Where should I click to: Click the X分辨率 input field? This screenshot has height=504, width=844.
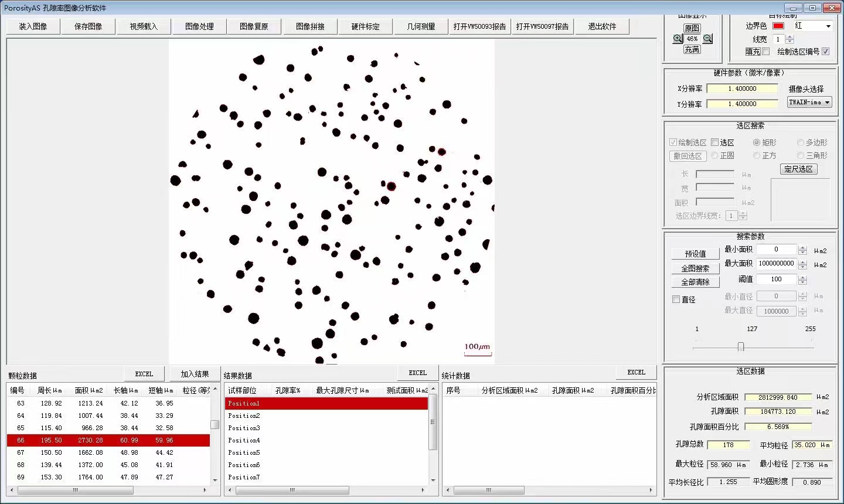(742, 88)
